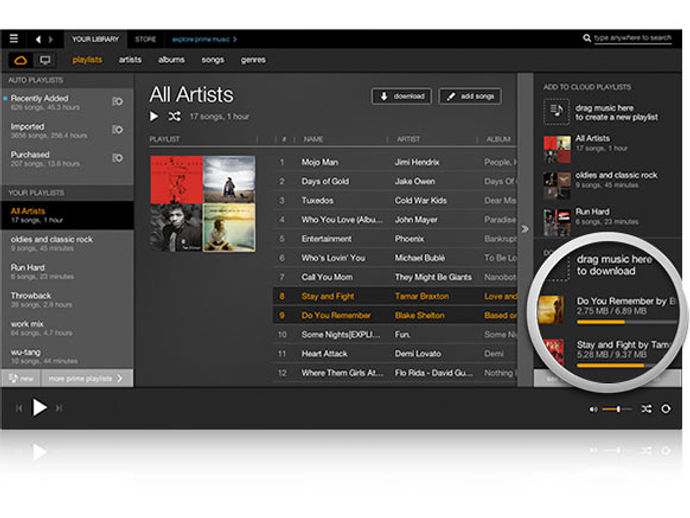Click export icon beside Purchased

pos(117,158)
